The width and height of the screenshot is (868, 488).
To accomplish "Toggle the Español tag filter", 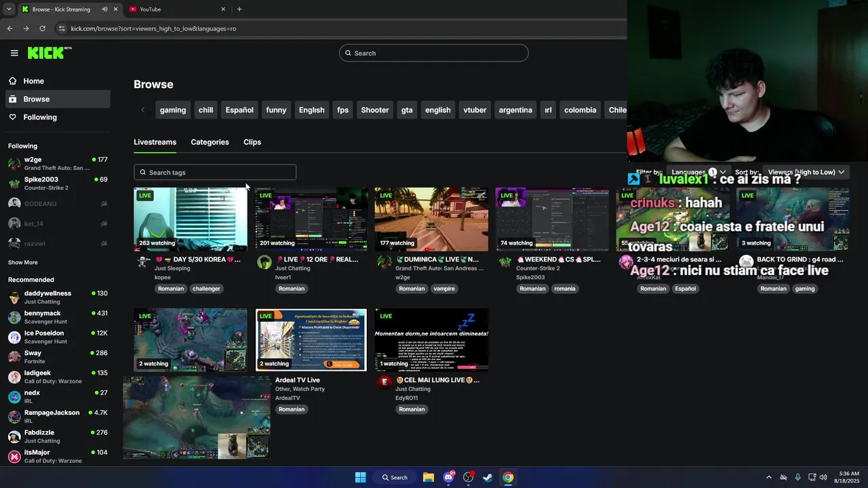I will click(x=239, y=110).
